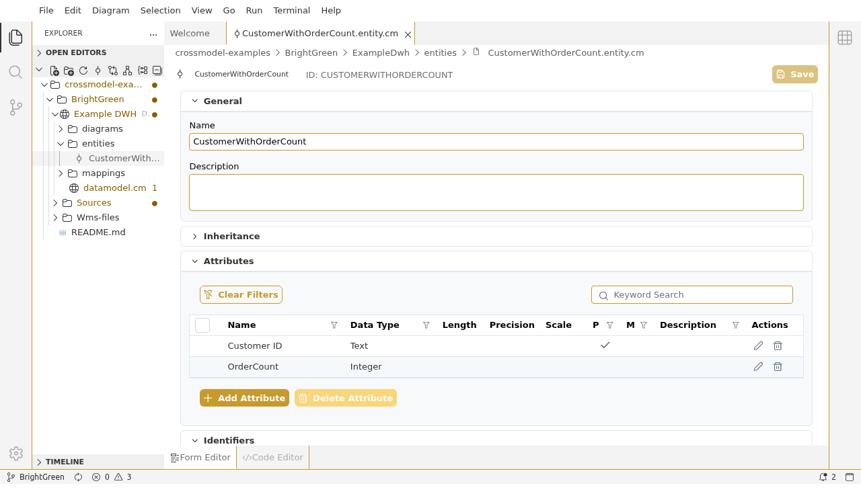Open the Terminal menu
Image resolution: width=861 pixels, height=504 pixels.
tap(291, 11)
